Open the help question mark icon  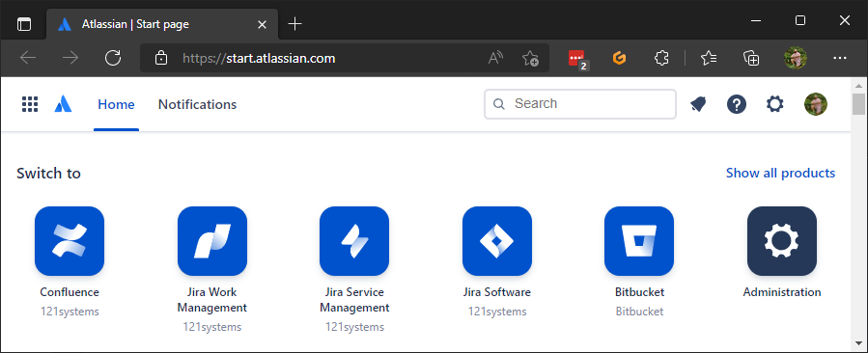(x=737, y=104)
